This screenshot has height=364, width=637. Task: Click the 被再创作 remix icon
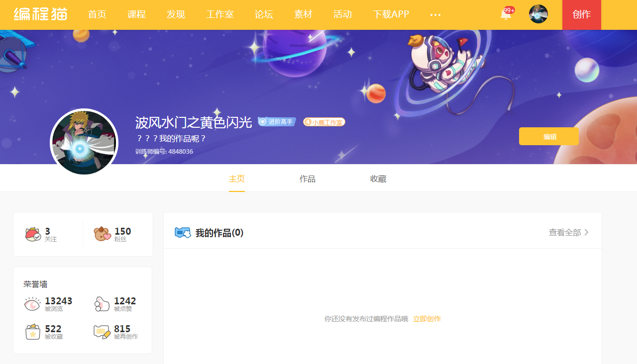click(x=102, y=332)
